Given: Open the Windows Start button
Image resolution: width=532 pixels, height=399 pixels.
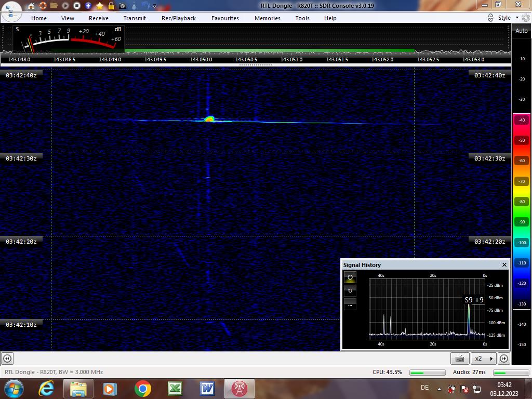Looking at the screenshot, I should click(13, 389).
